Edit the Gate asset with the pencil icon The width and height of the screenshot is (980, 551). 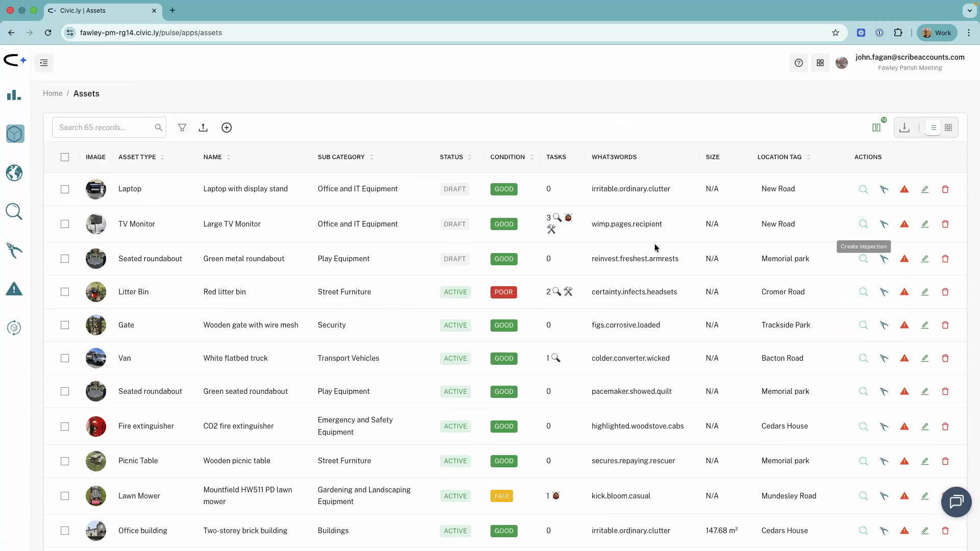point(925,325)
